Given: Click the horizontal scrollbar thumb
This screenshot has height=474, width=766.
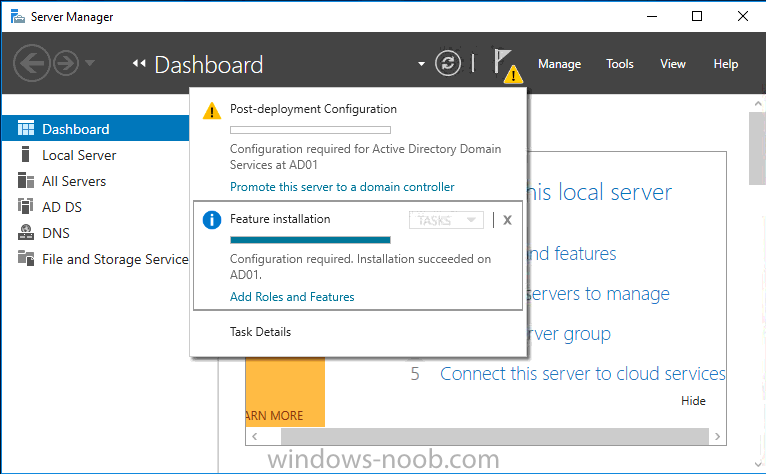Looking at the screenshot, I should coord(494,436).
